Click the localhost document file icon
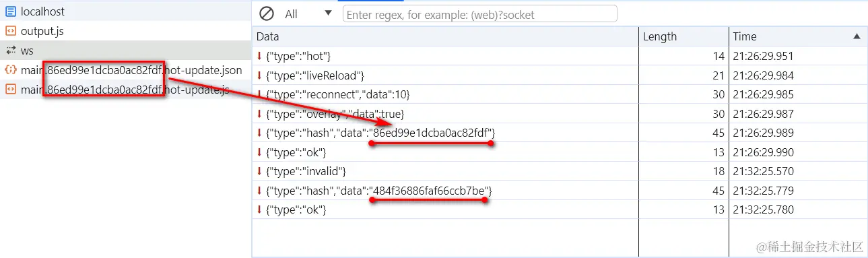 tap(10, 11)
